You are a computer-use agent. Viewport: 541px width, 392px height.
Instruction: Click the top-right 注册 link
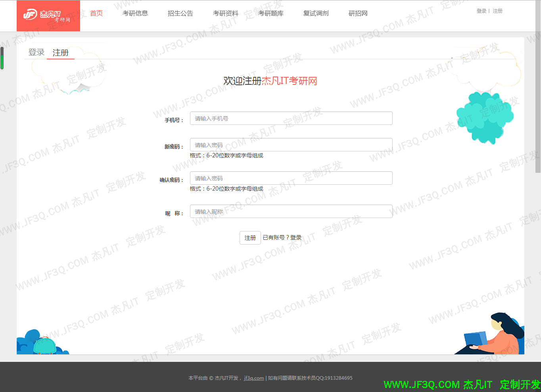(x=498, y=11)
